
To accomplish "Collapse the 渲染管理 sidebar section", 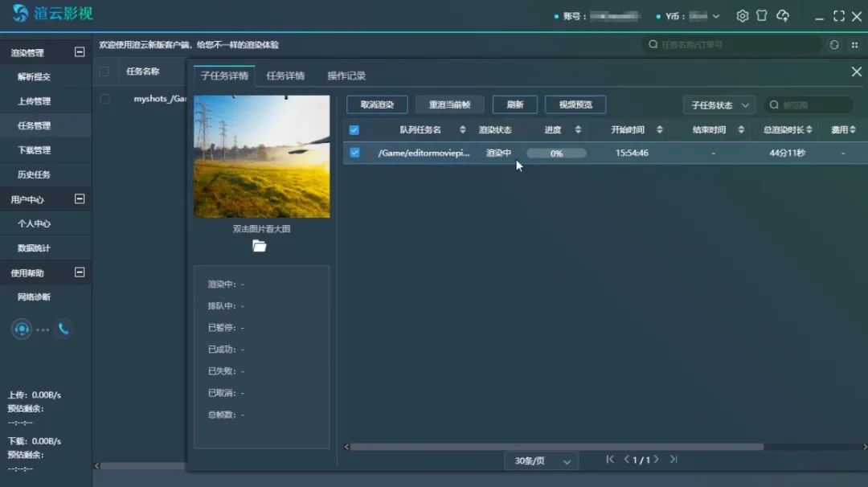I will [x=80, y=52].
